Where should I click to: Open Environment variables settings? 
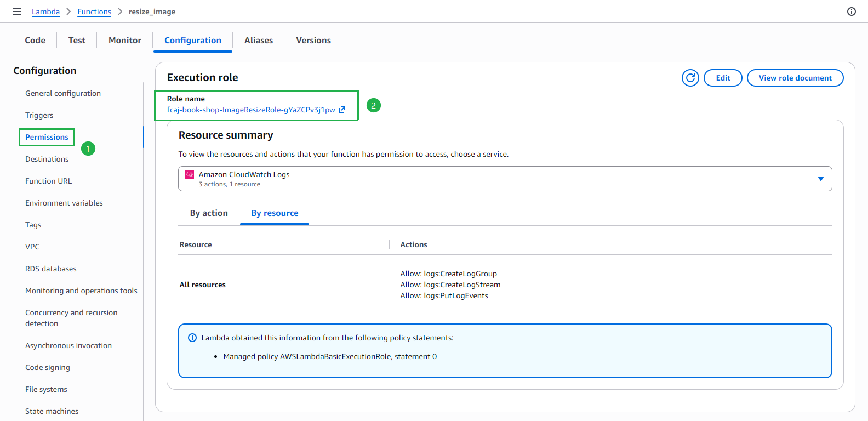64,203
